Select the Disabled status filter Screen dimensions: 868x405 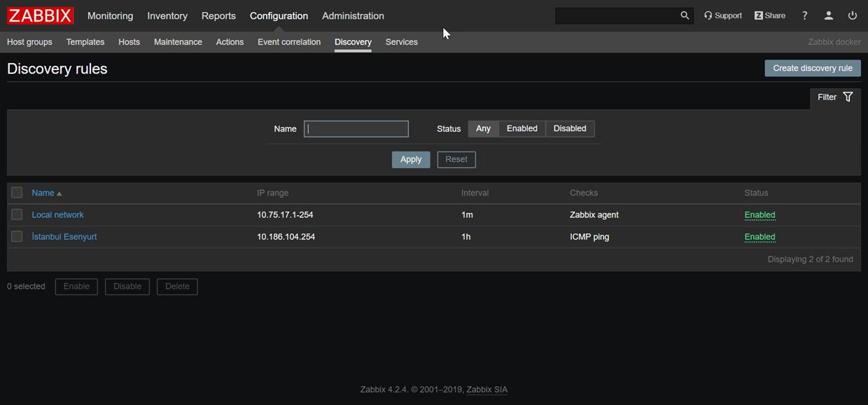tap(569, 129)
